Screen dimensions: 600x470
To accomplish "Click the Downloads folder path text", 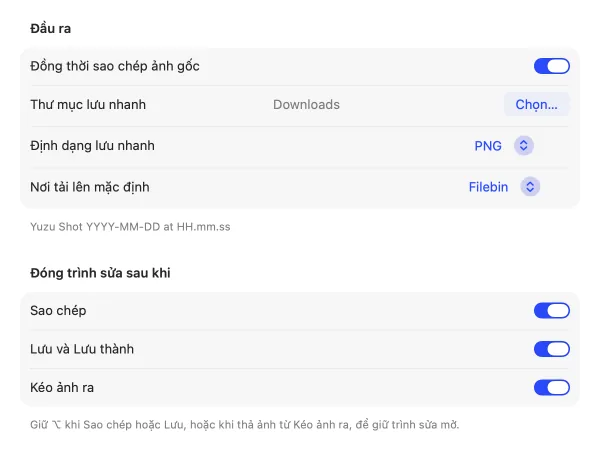I will point(306,104).
